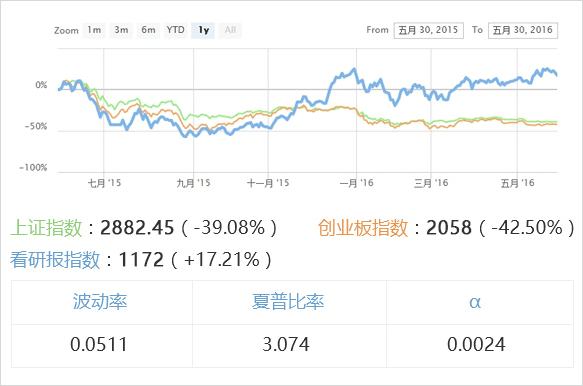The height and width of the screenshot is (386, 583).
Task: Click the blue line peak near 一月 '16
Action: click(354, 69)
